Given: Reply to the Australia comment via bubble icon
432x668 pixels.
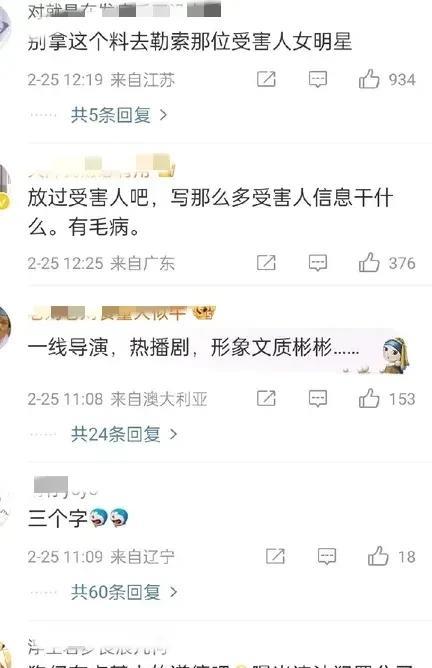Looking at the screenshot, I should (x=318, y=399).
